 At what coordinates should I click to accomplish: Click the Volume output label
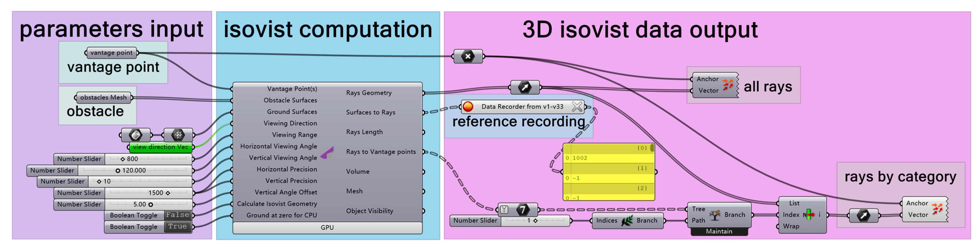[x=358, y=172]
